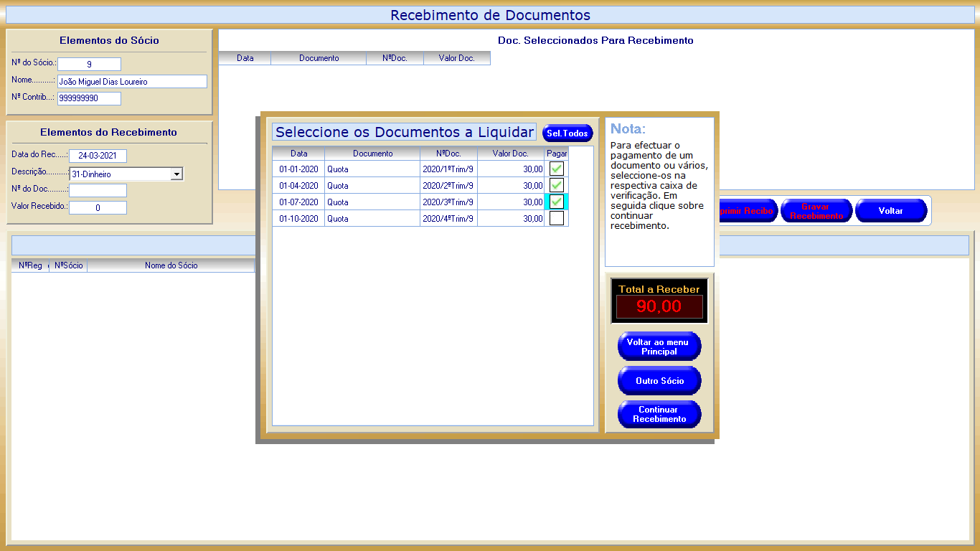Click the Sel.Todos button

567,133
